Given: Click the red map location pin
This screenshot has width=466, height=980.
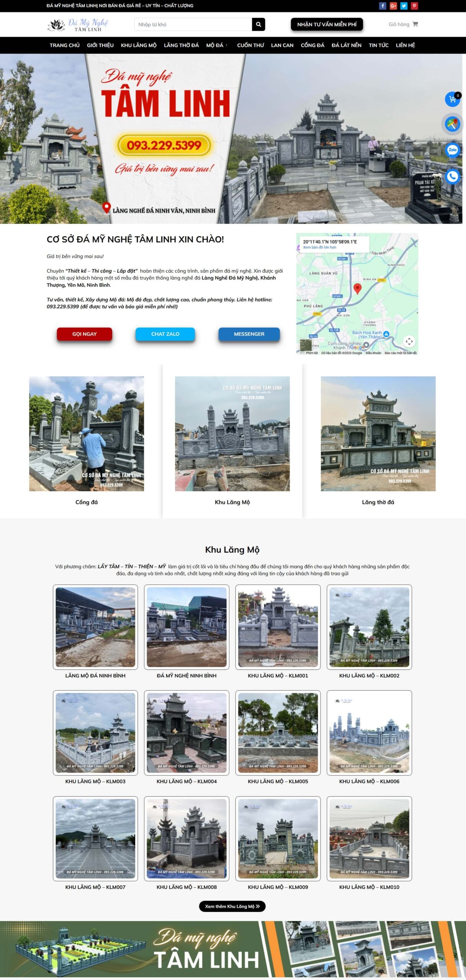Looking at the screenshot, I should point(357,289).
